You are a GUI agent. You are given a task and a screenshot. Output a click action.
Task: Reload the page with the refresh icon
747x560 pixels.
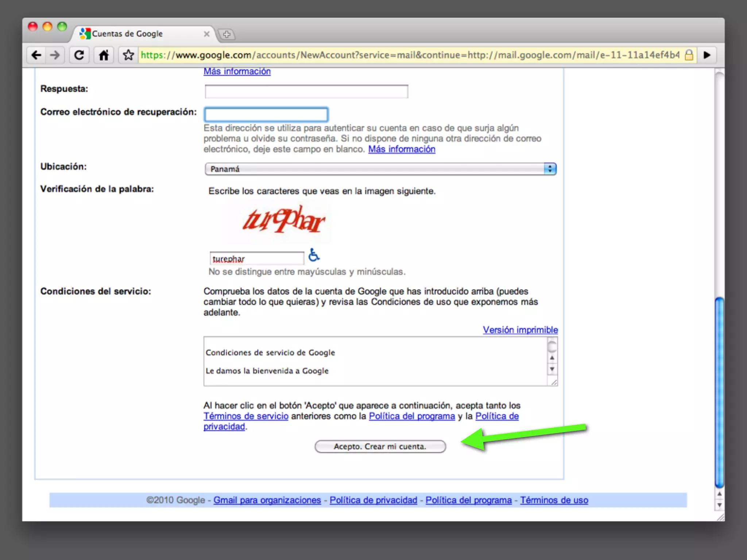tap(79, 55)
